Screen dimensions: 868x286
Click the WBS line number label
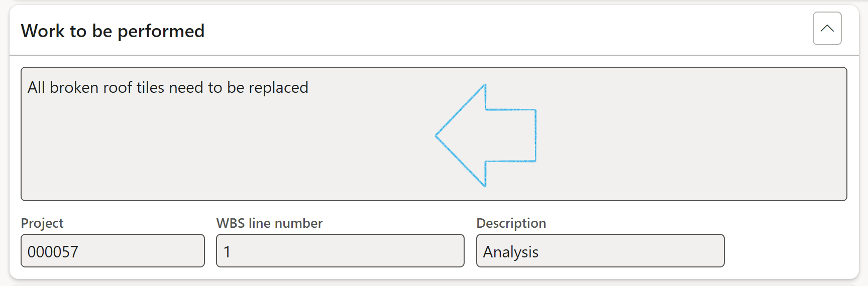tap(269, 223)
